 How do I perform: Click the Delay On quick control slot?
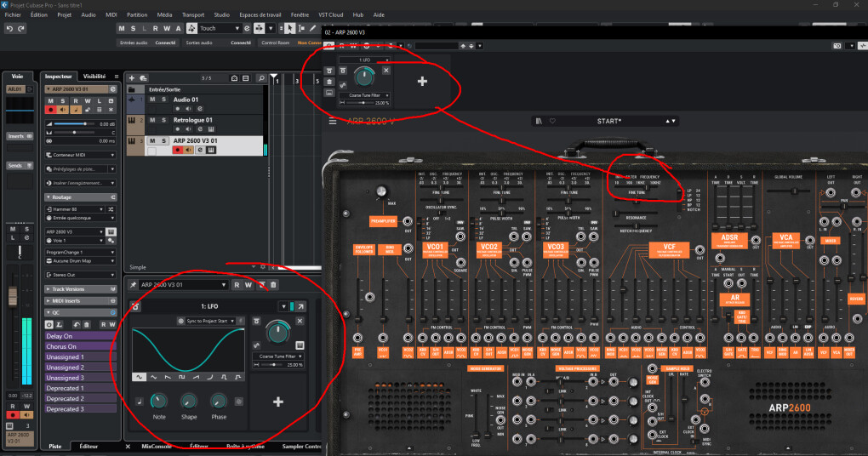pos(80,336)
